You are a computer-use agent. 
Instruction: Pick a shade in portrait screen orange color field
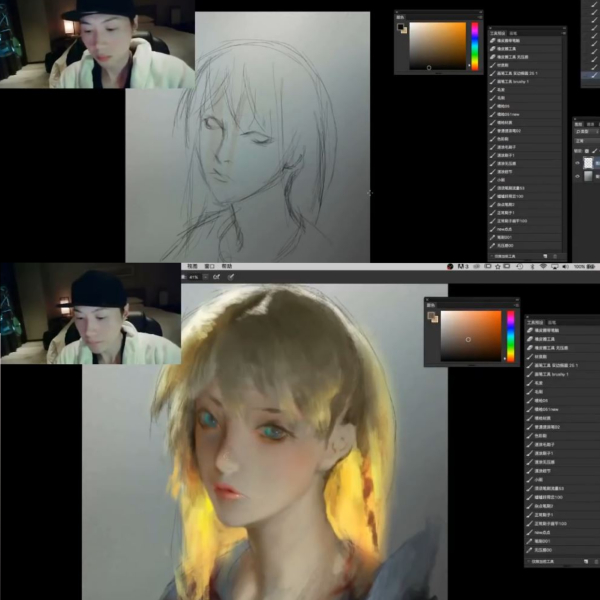click(x=471, y=336)
